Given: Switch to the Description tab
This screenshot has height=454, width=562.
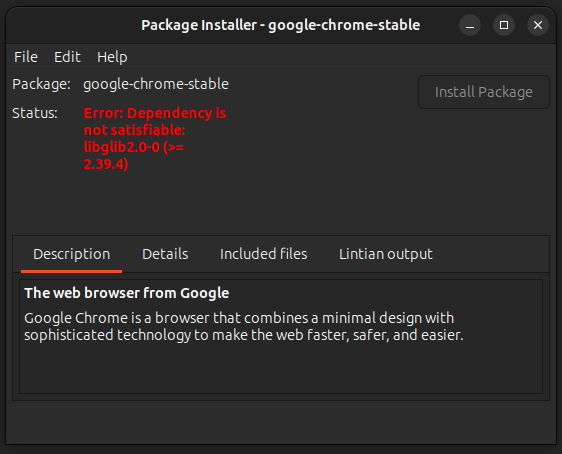Looking at the screenshot, I should point(72,254).
